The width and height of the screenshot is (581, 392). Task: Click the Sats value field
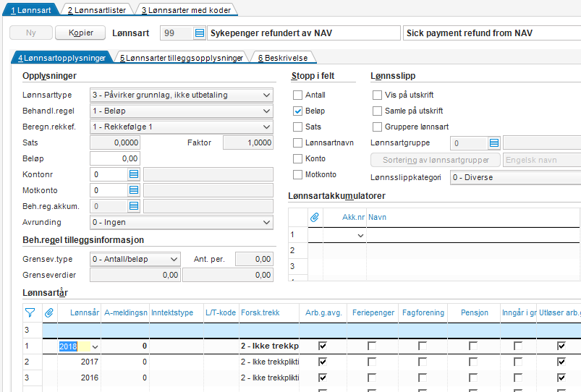(x=115, y=142)
